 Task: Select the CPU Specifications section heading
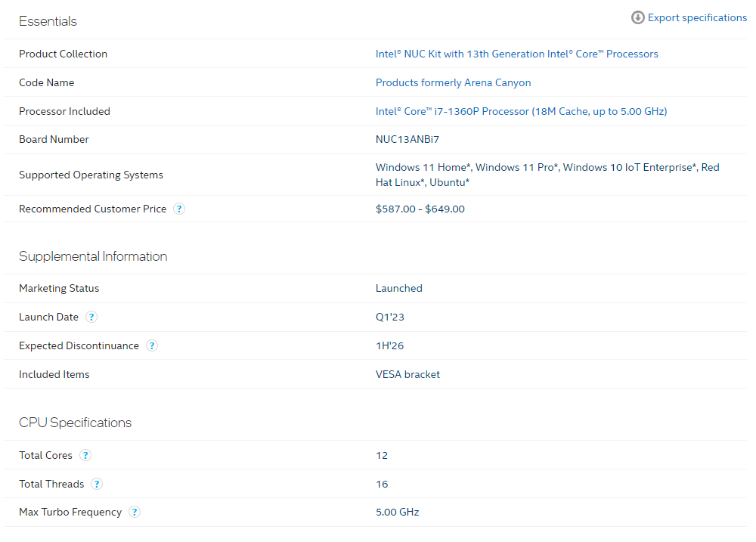(x=75, y=423)
